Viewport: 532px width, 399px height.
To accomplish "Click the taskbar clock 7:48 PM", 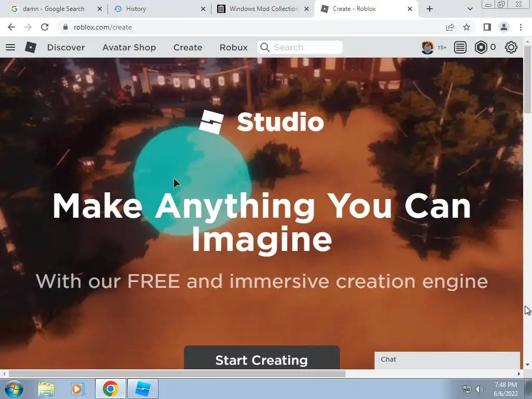I will coord(506,385).
